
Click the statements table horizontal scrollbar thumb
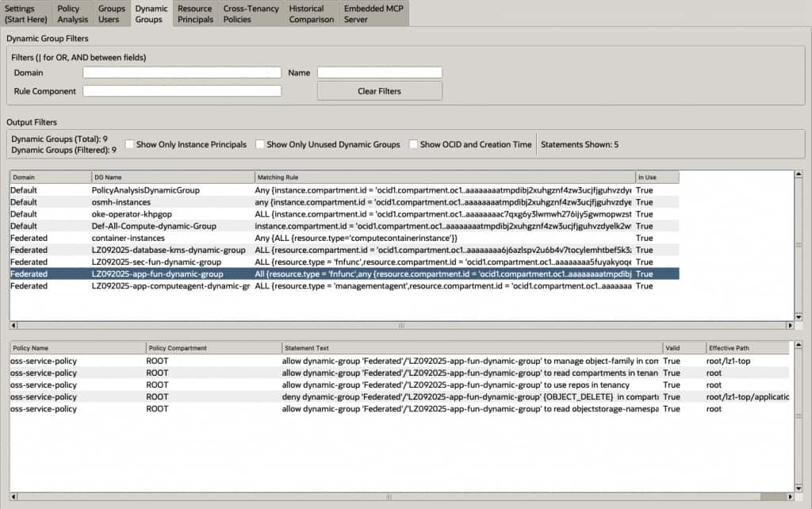pyautogui.click(x=389, y=496)
